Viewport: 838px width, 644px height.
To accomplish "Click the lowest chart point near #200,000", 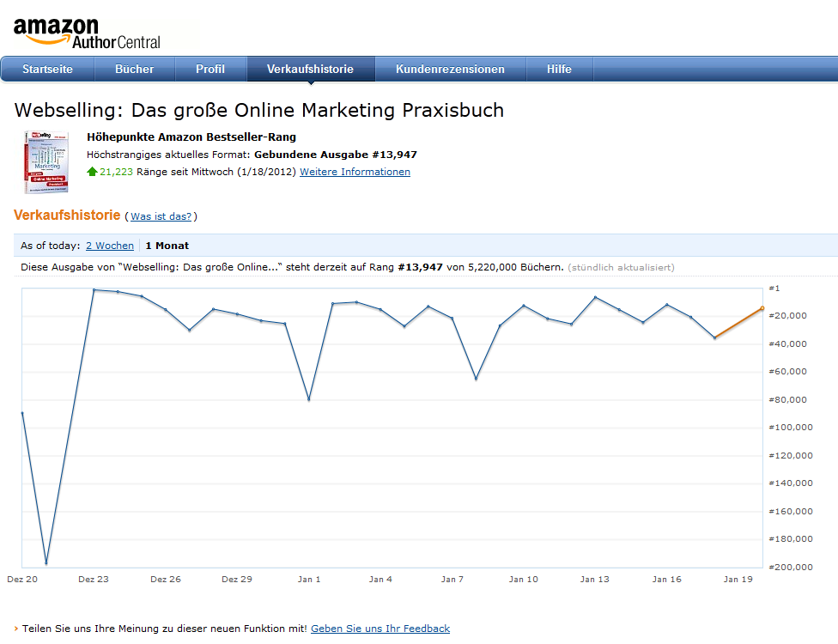I will [46, 562].
